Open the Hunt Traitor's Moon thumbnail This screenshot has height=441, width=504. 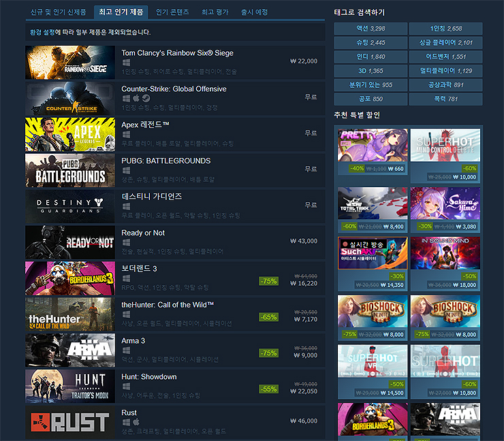(70, 386)
